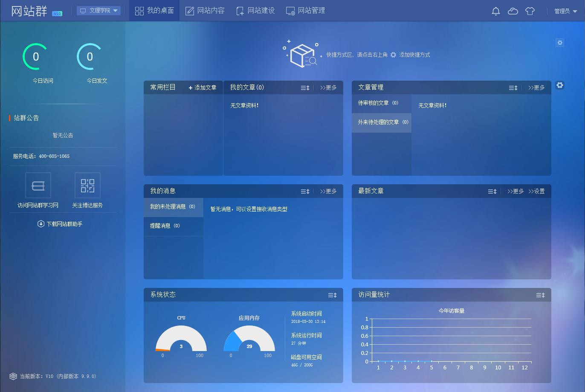Open shortcut area gear settings at top right
The image size is (585, 392).
tap(560, 43)
